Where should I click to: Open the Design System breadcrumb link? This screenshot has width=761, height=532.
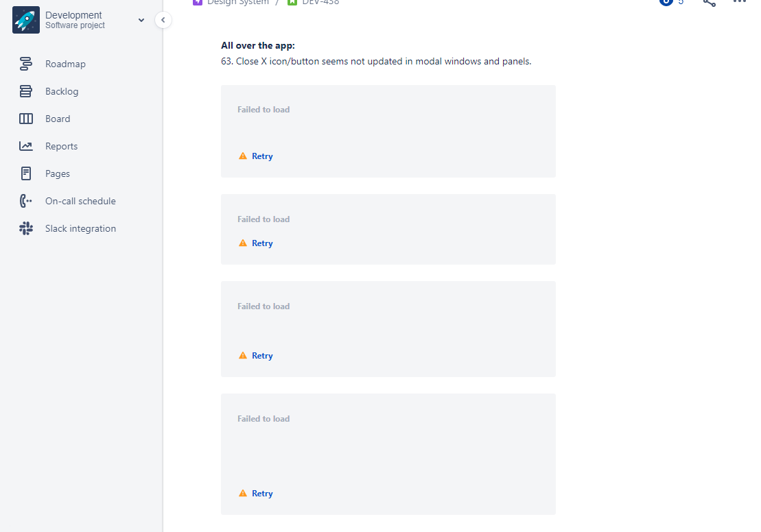tap(238, 2)
